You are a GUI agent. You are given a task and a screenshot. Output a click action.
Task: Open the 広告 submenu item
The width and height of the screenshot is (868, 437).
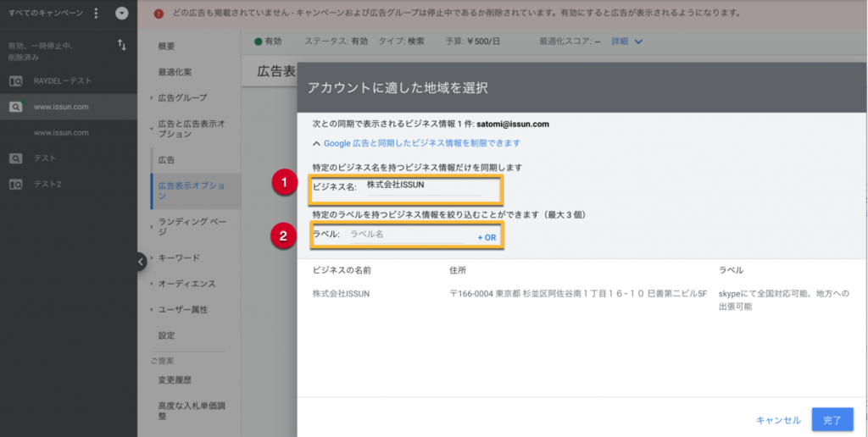coord(166,160)
